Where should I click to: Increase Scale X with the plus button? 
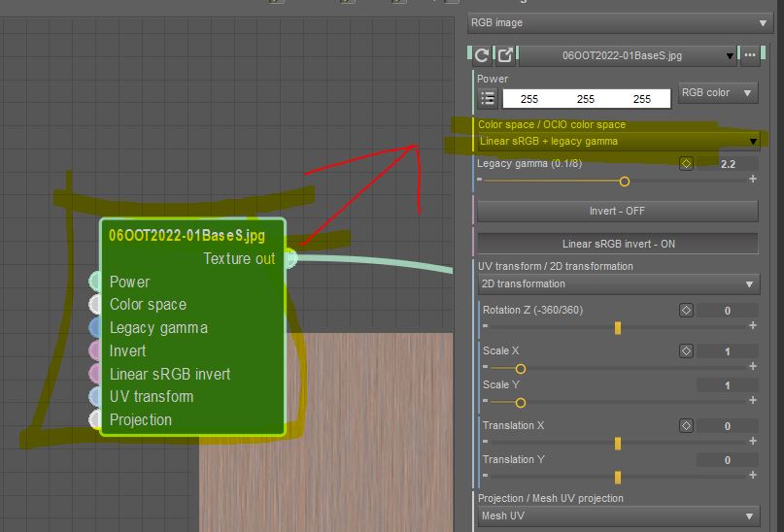(753, 367)
